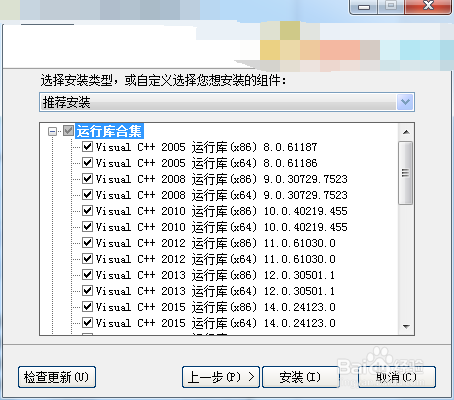
Task: Select row Visual C++ 2012 运行库 (x86) 11.0.61030.0
Action: click(215, 243)
